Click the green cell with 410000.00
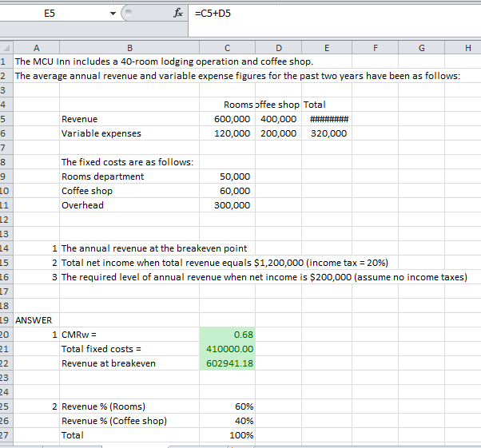The height and width of the screenshot is (448, 481). tap(227, 349)
